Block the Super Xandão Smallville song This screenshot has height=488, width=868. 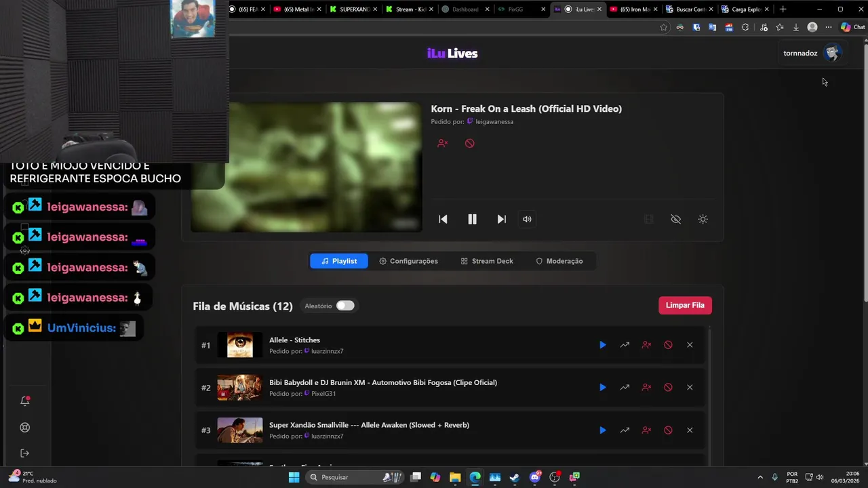click(x=668, y=430)
